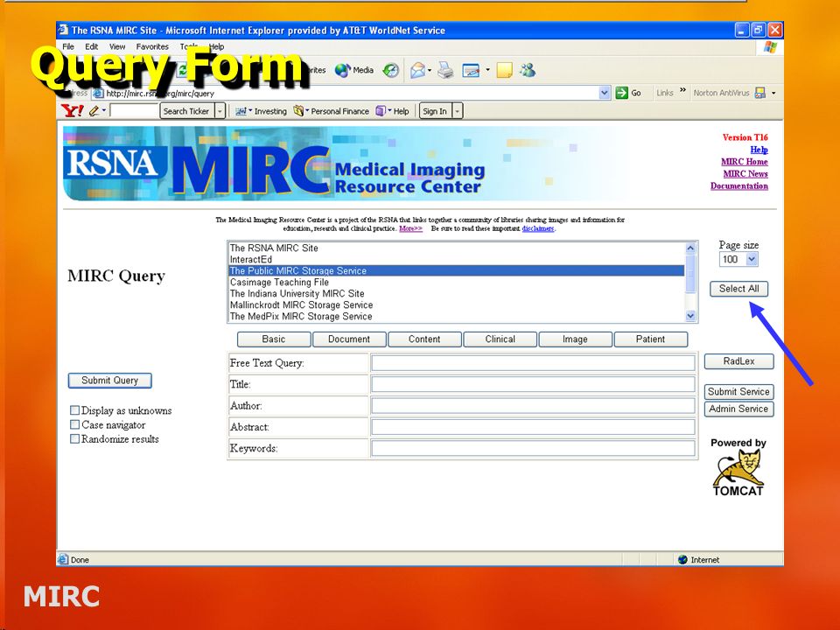Click the Print icon
Screen dimensions: 840x630
tap(445, 70)
